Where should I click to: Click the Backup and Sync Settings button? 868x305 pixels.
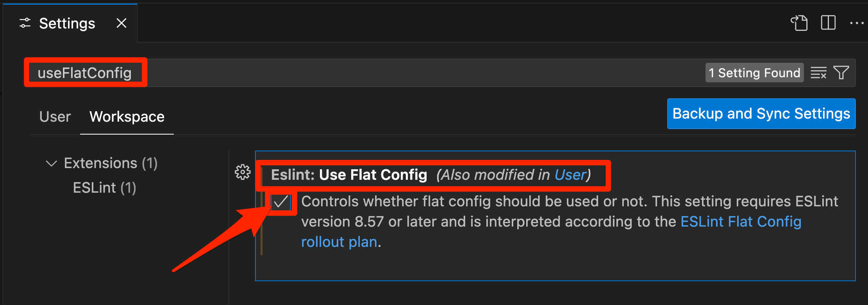click(x=761, y=113)
